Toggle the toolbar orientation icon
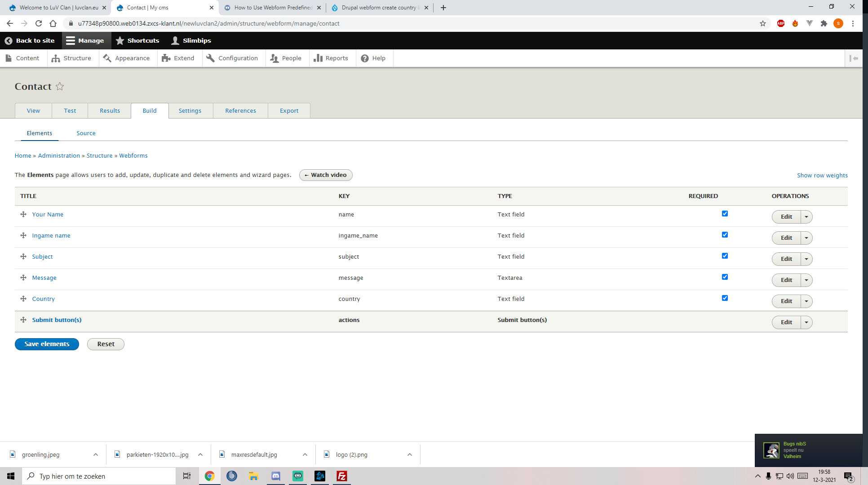Screen dimensions: 868x485 point(854,58)
